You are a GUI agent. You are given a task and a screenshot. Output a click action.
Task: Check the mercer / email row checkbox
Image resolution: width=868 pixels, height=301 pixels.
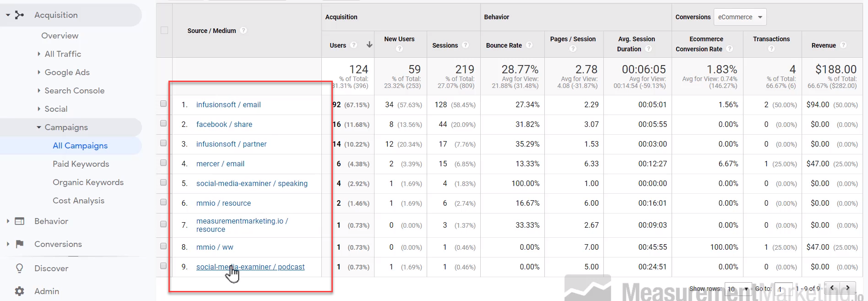tap(163, 163)
